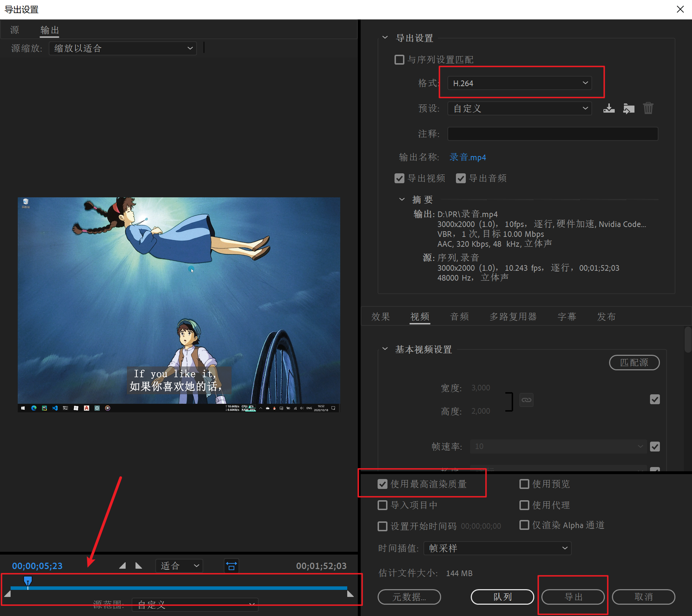The width and height of the screenshot is (692, 616).
Task: Toggle the aspect ratio correction icon
Action: [231, 566]
